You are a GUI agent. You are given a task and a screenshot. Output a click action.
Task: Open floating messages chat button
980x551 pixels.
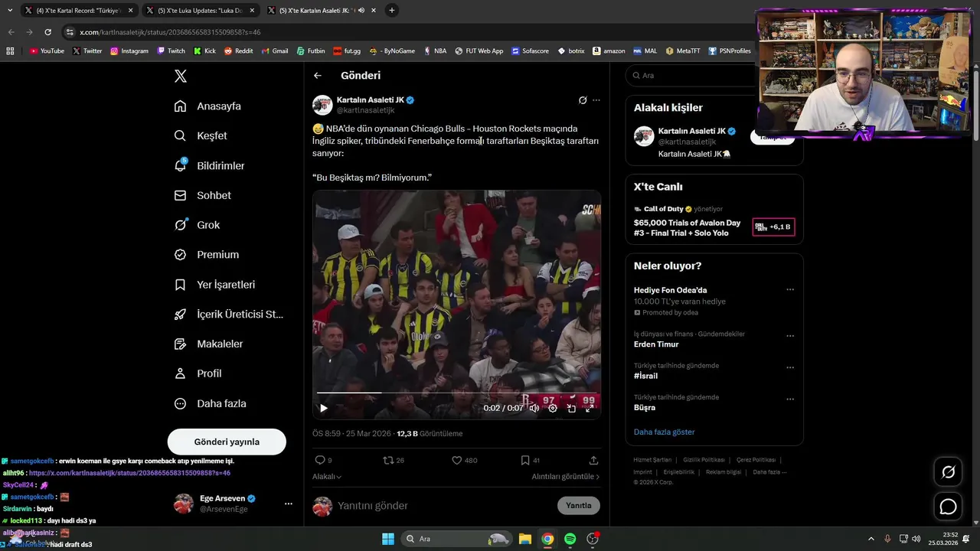(x=948, y=507)
